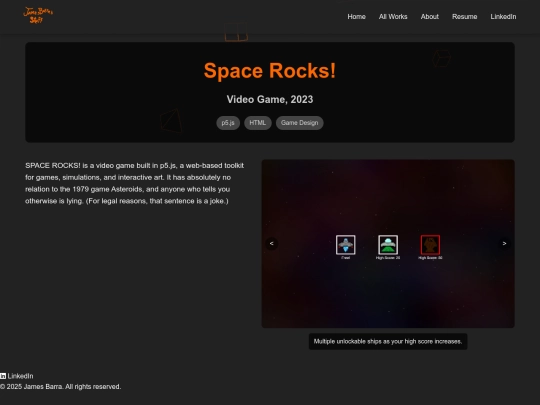Click the James Barra logo

[x=38, y=15]
